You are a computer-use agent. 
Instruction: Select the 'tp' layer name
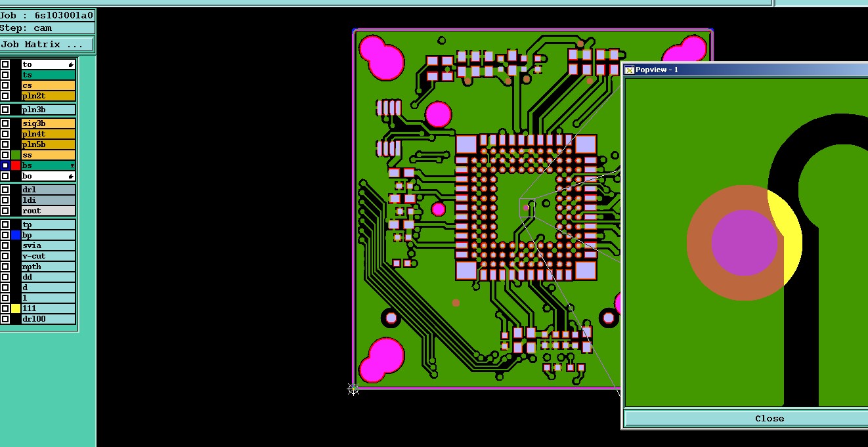tap(49, 224)
